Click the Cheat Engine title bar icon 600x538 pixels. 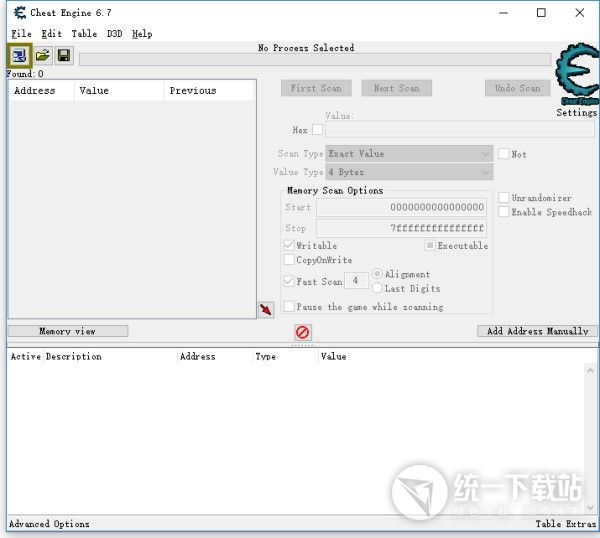click(20, 13)
